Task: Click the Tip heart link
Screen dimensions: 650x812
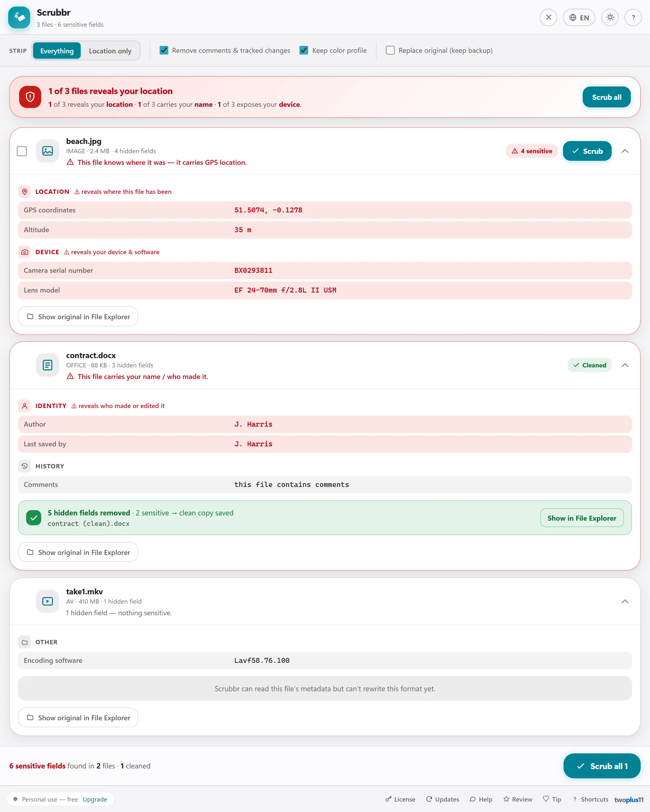Action: [x=552, y=799]
